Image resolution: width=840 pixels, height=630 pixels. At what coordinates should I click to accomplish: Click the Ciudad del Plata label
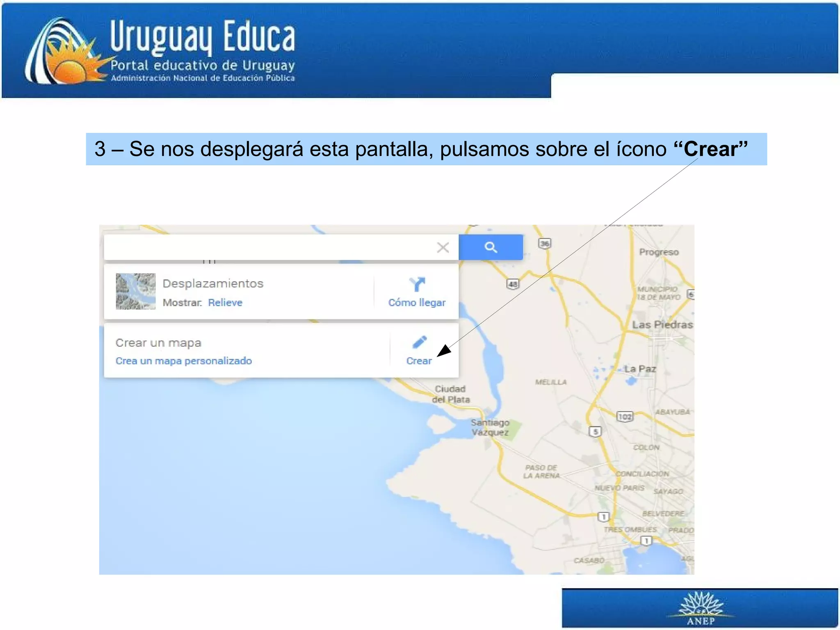tap(450, 394)
